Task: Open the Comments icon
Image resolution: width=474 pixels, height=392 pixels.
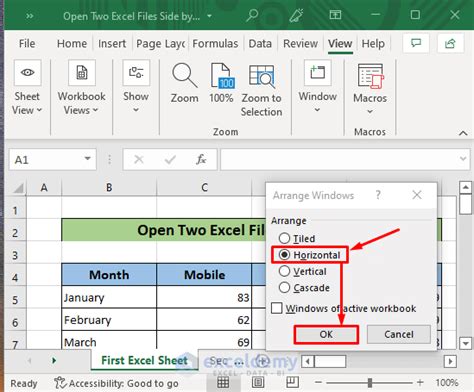Action: pyautogui.click(x=416, y=43)
